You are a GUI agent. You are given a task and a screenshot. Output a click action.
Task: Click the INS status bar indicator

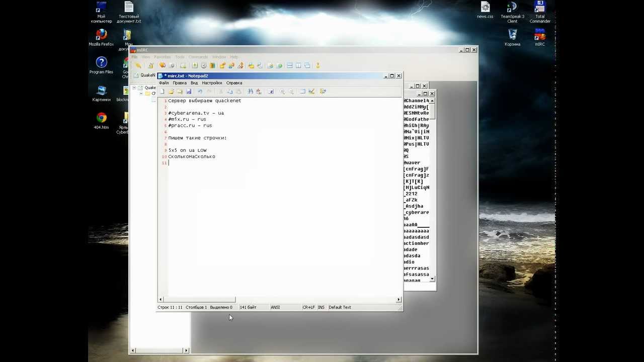pyautogui.click(x=321, y=307)
